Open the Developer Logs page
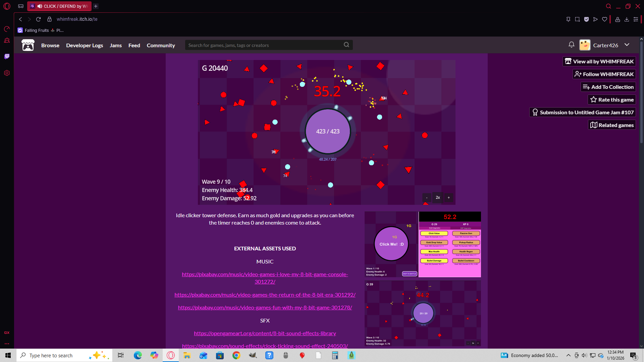Viewport: 644px width, 362px height. tap(85, 45)
